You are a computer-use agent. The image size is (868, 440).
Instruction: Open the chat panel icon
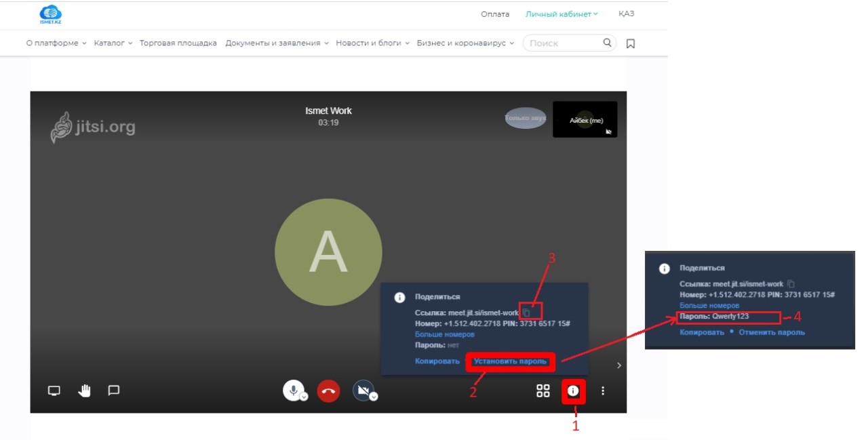click(114, 391)
